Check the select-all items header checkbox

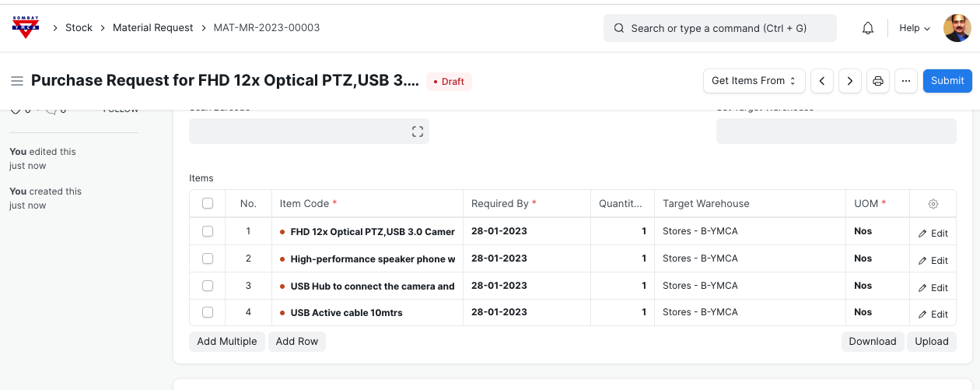(x=208, y=203)
